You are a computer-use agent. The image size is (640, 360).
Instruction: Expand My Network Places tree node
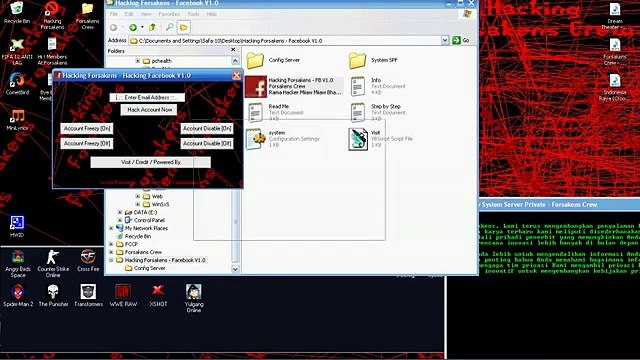tap(111, 228)
